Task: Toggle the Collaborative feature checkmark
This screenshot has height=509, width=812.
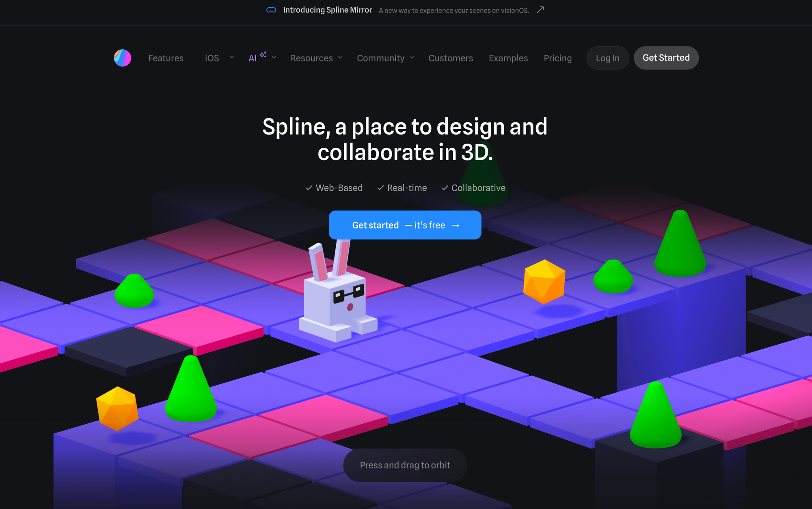Action: (x=445, y=188)
